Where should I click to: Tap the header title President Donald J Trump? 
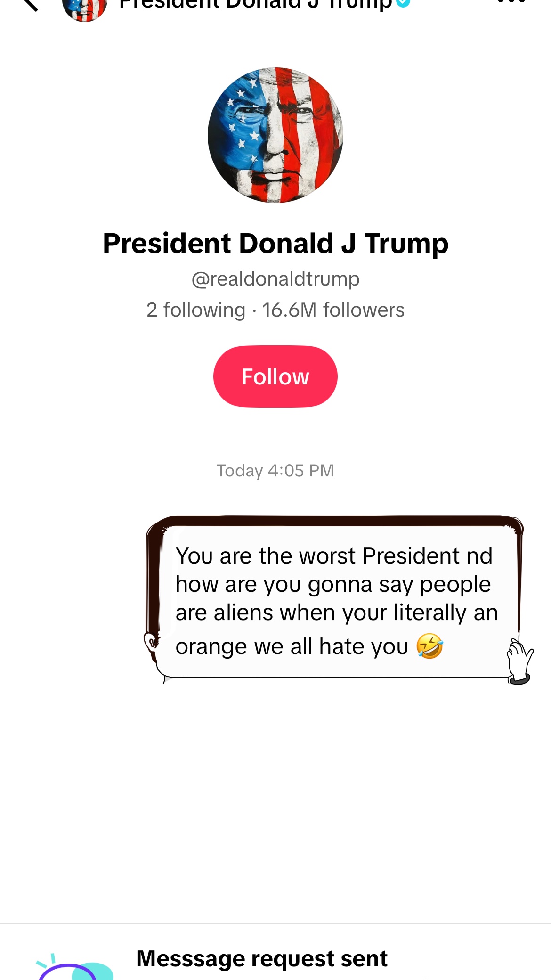(256, 4)
